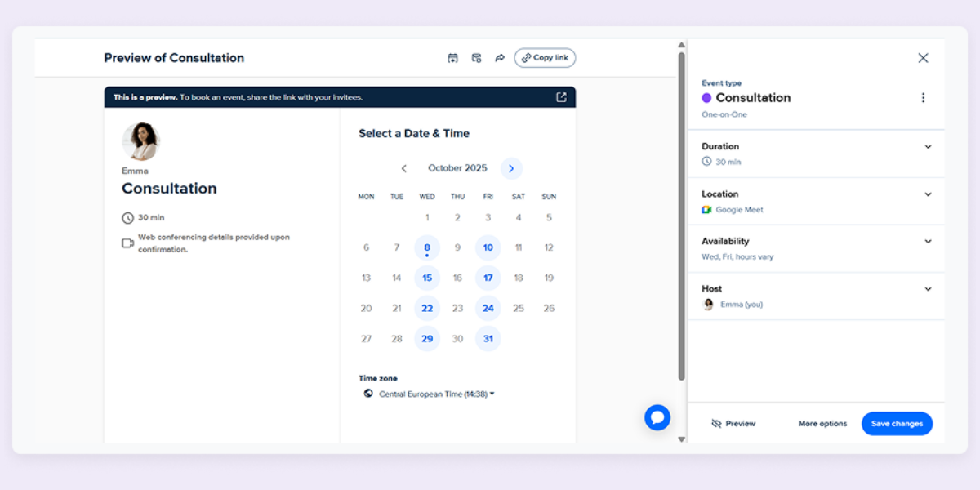Click Preview at the panel bottom
The height and width of the screenshot is (490, 980).
[733, 423]
